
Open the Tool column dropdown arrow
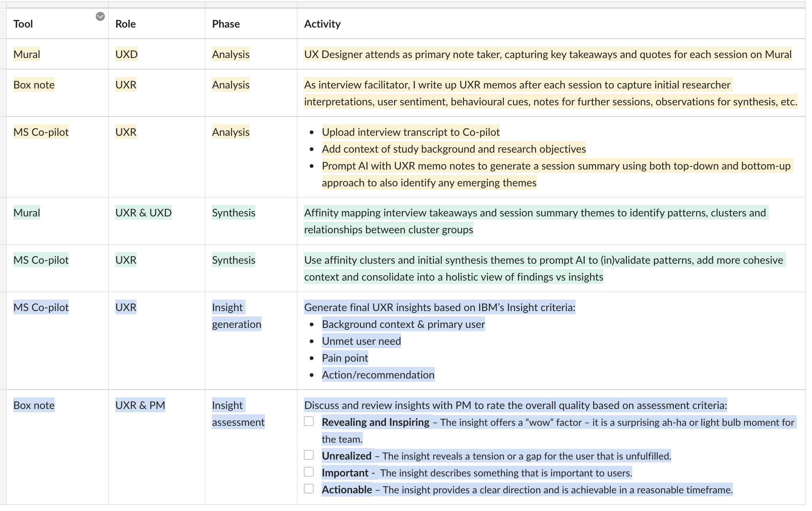pyautogui.click(x=100, y=16)
